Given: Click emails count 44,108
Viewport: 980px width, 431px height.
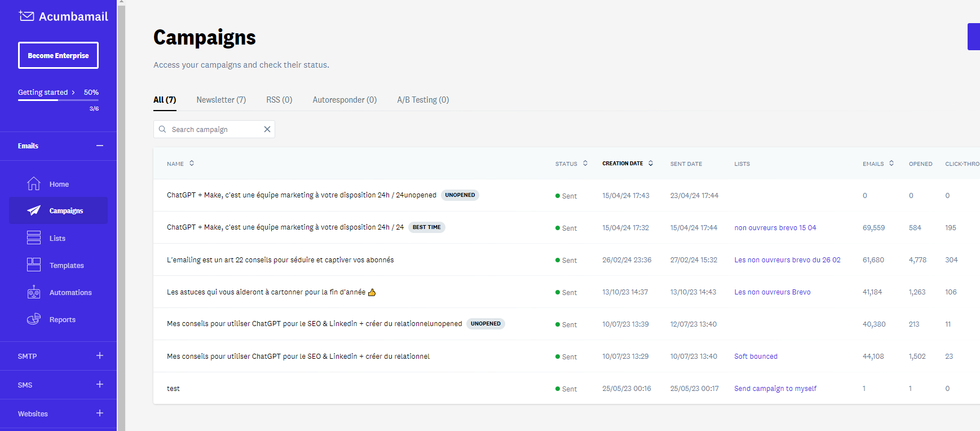Looking at the screenshot, I should click(x=873, y=357).
